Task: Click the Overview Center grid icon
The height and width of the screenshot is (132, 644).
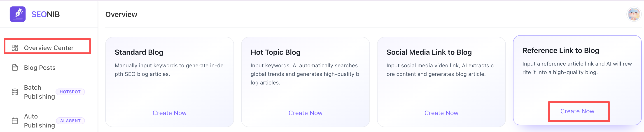Action: (15, 48)
